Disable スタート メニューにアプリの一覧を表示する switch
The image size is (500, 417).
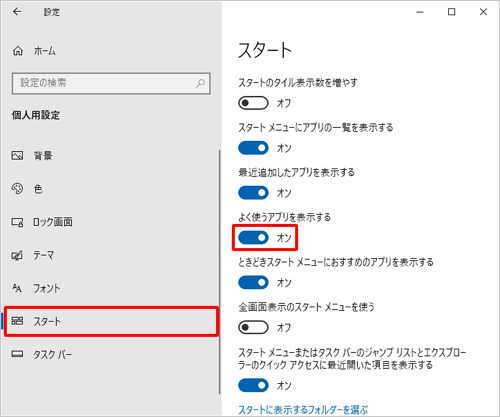(x=253, y=148)
